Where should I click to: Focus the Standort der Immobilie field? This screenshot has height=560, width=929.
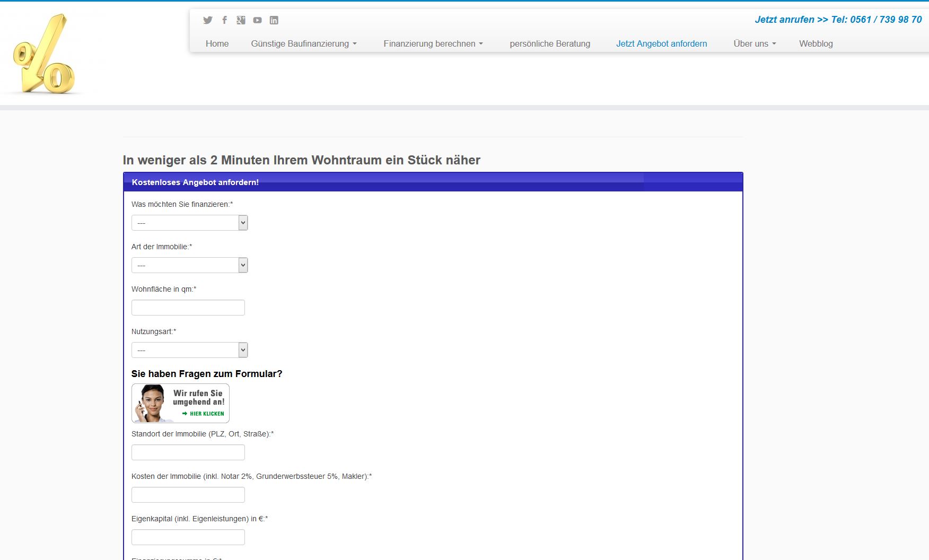[188, 452]
